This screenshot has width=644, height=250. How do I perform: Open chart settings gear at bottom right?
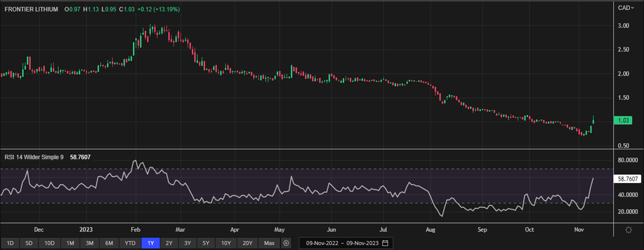[x=629, y=230]
